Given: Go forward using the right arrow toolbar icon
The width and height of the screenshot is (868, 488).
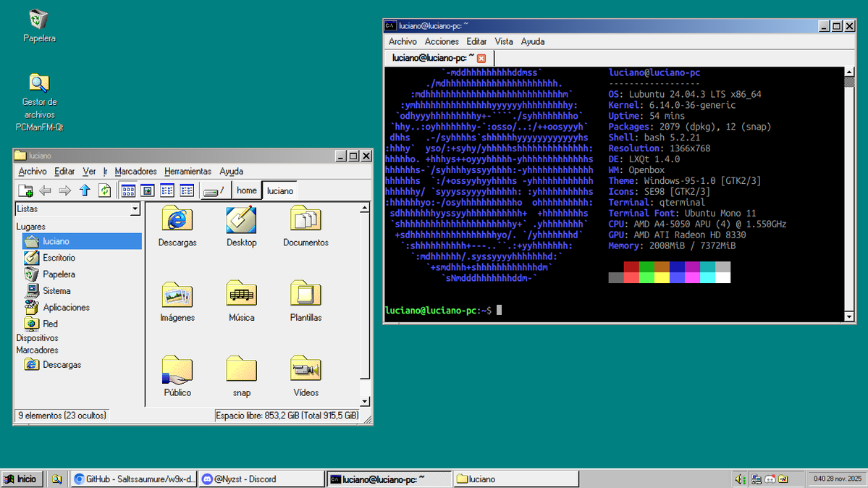Looking at the screenshot, I should (x=64, y=190).
